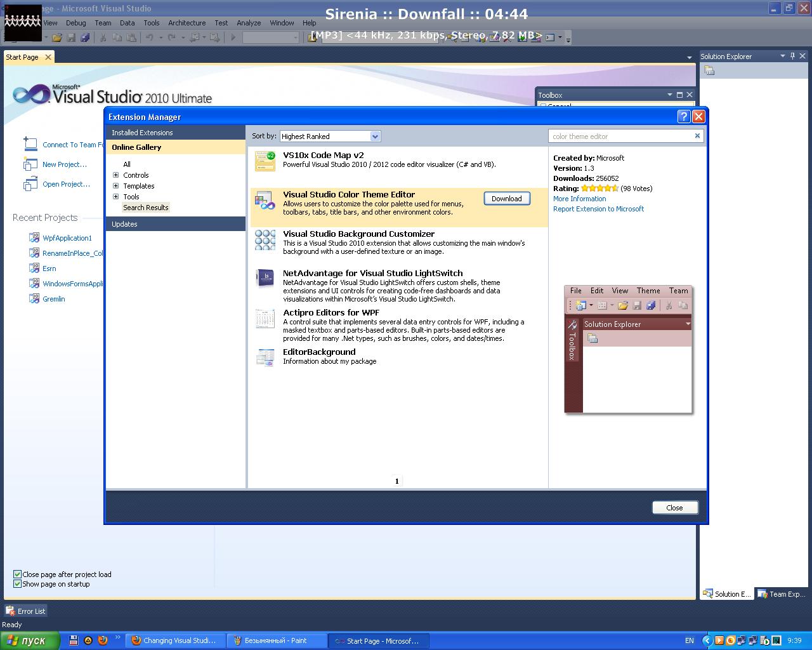Click the Start button labeled пуск
The width and height of the screenshot is (812, 650).
(x=30, y=640)
